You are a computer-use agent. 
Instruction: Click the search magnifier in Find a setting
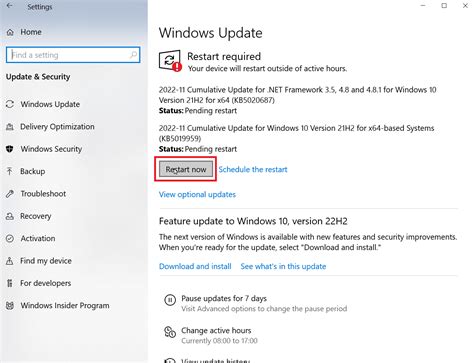coord(133,55)
